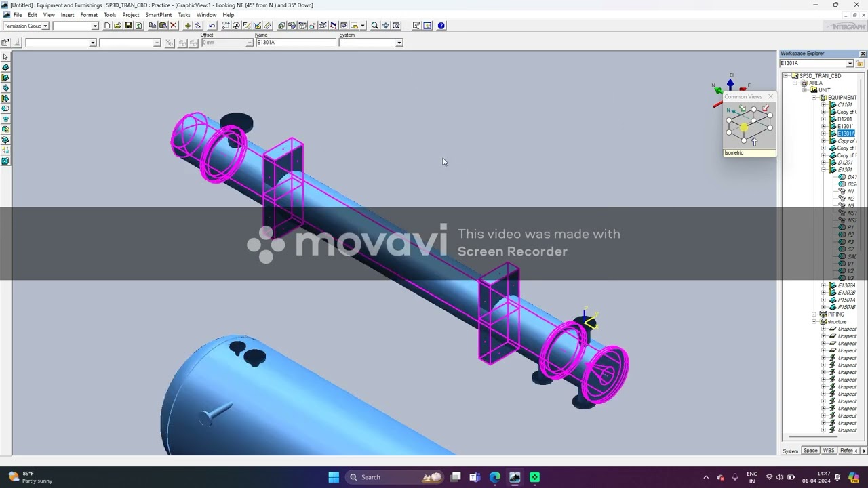Open the File menu

17,15
